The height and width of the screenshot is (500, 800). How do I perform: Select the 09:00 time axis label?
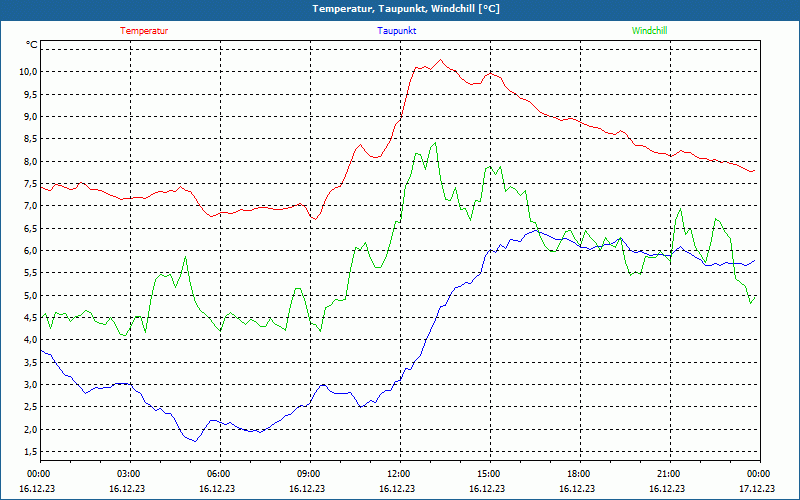[309, 474]
